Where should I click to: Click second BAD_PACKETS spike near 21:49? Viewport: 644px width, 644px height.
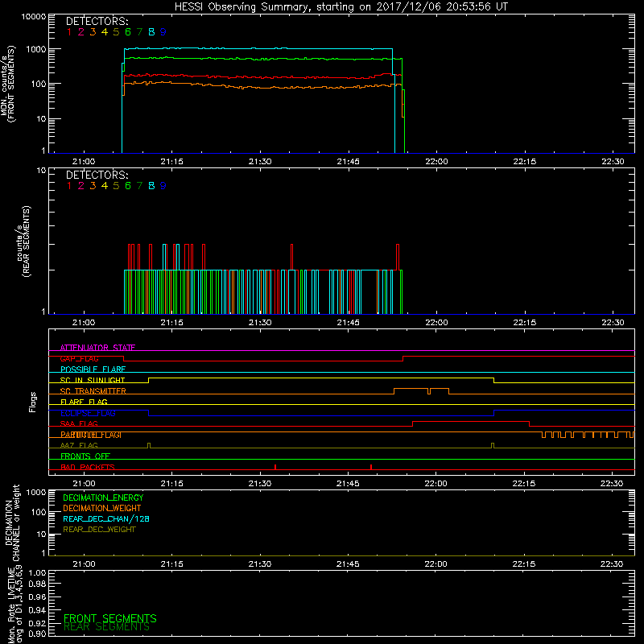pyautogui.click(x=371, y=467)
